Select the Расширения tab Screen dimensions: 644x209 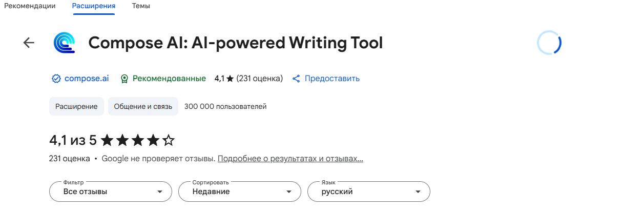tap(94, 6)
